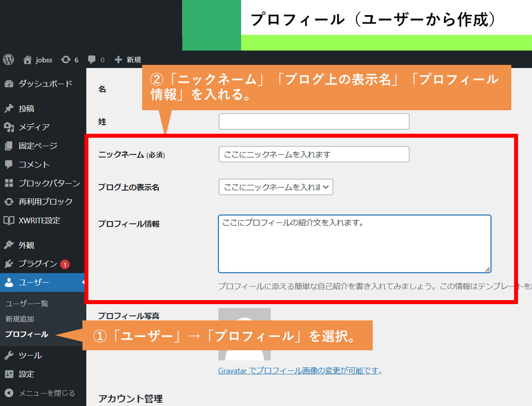This screenshot has height=406, width=532.
Task: Click the textarea resize handle corner
Action: coord(487,269)
